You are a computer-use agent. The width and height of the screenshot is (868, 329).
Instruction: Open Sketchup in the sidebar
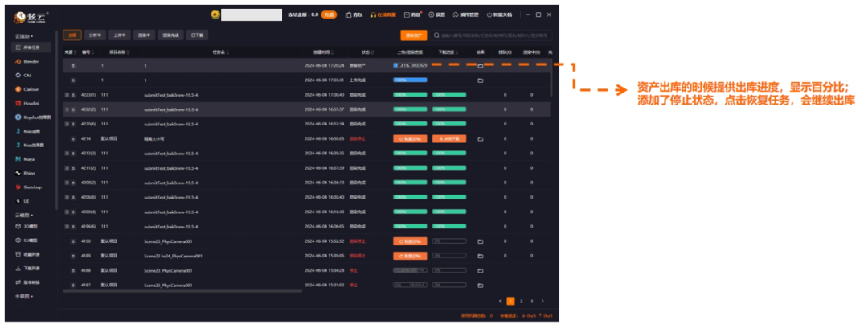pyautogui.click(x=28, y=187)
